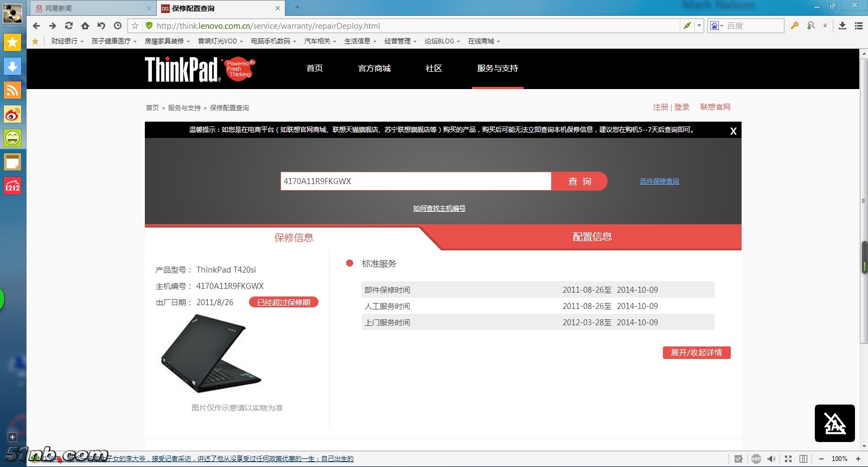Open sidebar 1212 shopping icon
Image resolution: width=868 pixels, height=467 pixels.
pos(12,186)
